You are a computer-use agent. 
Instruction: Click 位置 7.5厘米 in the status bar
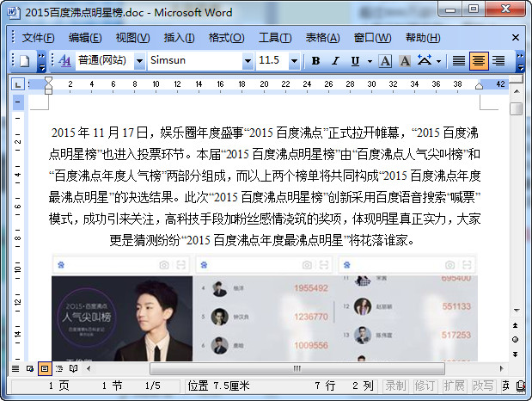point(218,386)
